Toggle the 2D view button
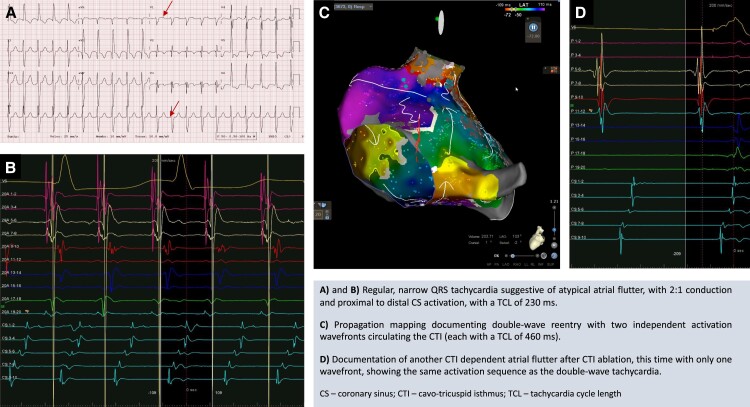 [x=319, y=215]
